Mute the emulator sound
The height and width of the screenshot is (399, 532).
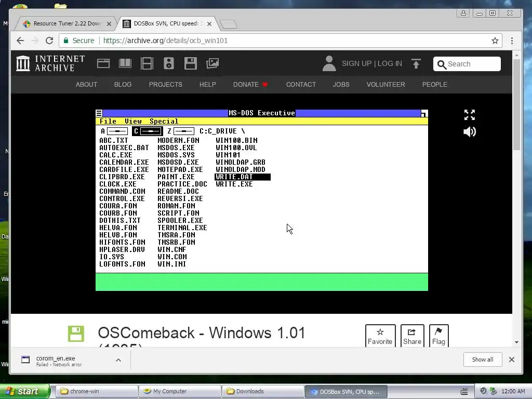[470, 131]
